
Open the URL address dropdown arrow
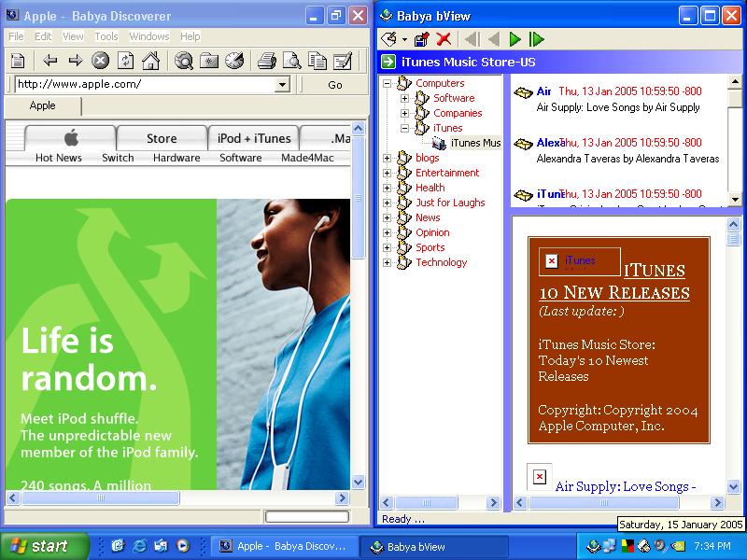click(x=282, y=85)
